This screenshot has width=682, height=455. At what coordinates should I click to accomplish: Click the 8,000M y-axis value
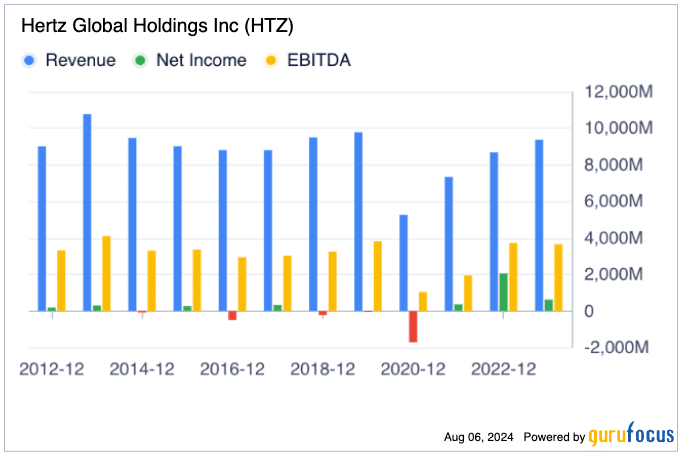tap(613, 165)
